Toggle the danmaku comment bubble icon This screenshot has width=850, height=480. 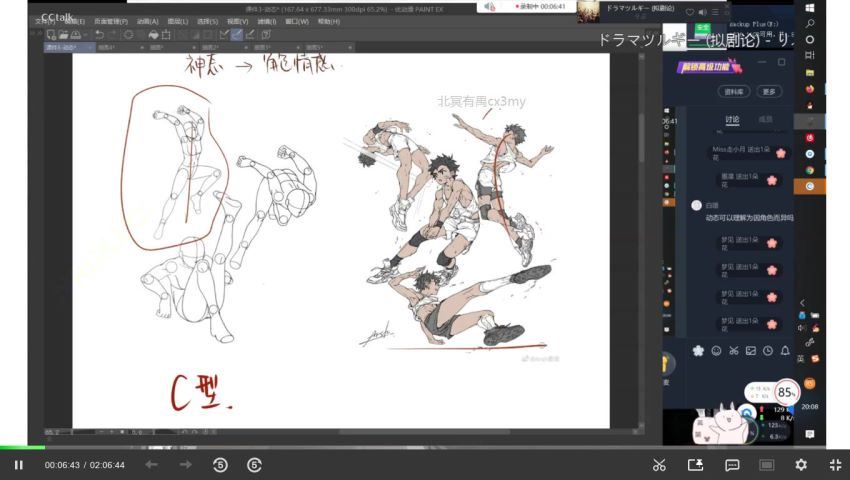point(732,465)
